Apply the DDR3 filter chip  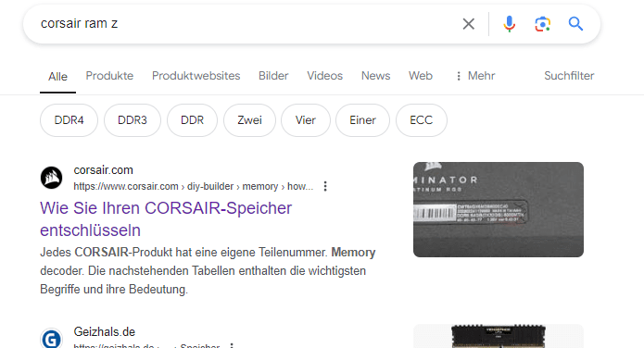tap(133, 120)
